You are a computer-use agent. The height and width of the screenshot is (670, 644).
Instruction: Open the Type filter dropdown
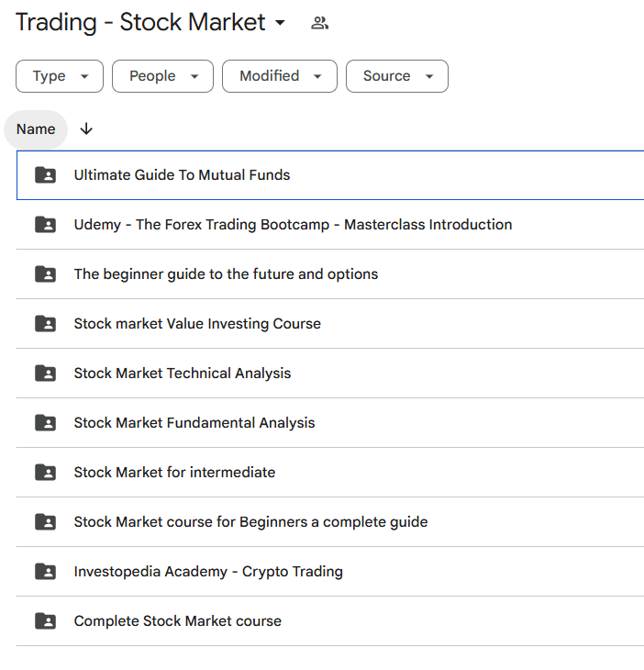60,76
